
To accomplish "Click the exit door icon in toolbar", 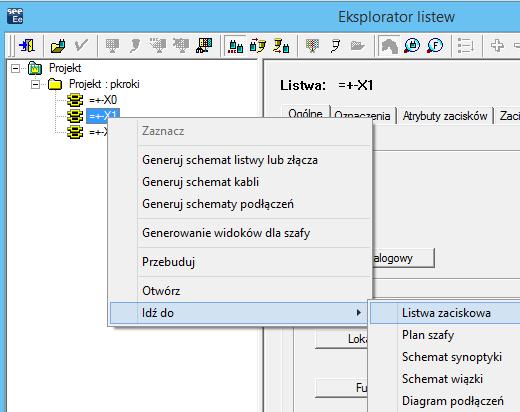I will [x=27, y=45].
